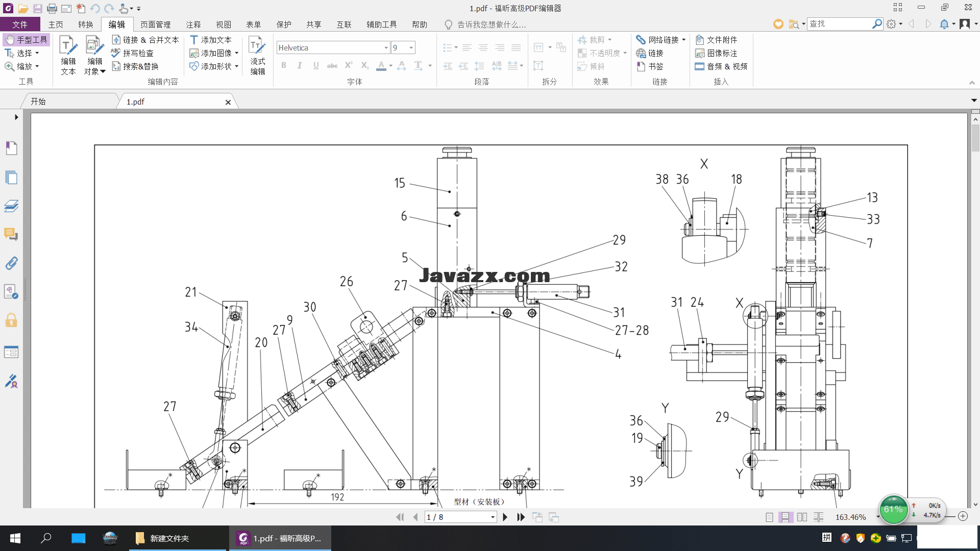Viewport: 980px width, 551px height.
Task: Toggle Italic formatting button
Action: click(300, 65)
